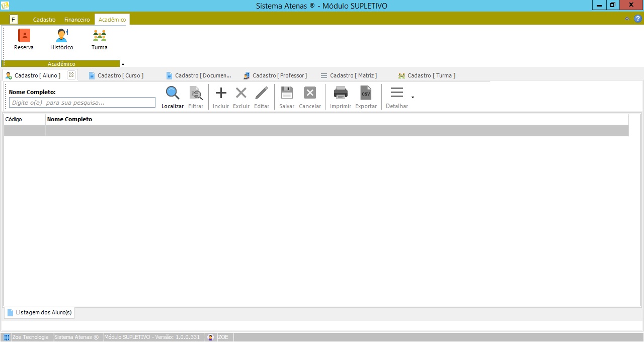Open the Detalhar dropdown arrow

click(x=413, y=98)
